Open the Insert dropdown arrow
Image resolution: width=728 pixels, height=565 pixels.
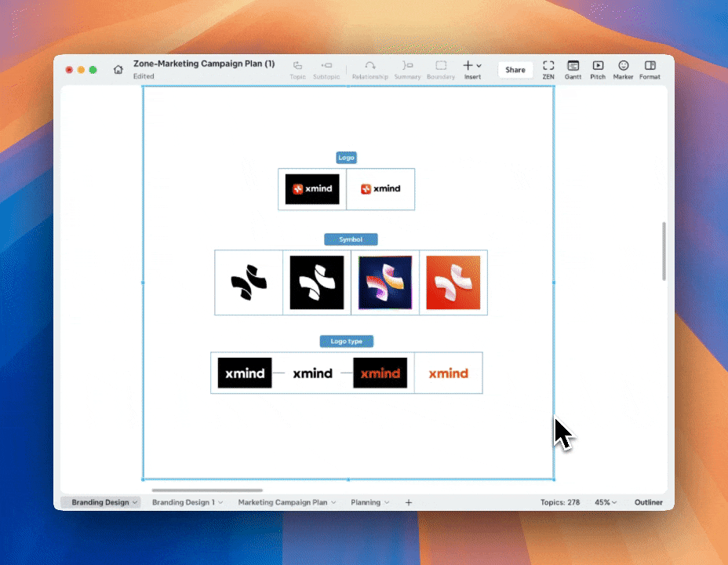coord(479,66)
